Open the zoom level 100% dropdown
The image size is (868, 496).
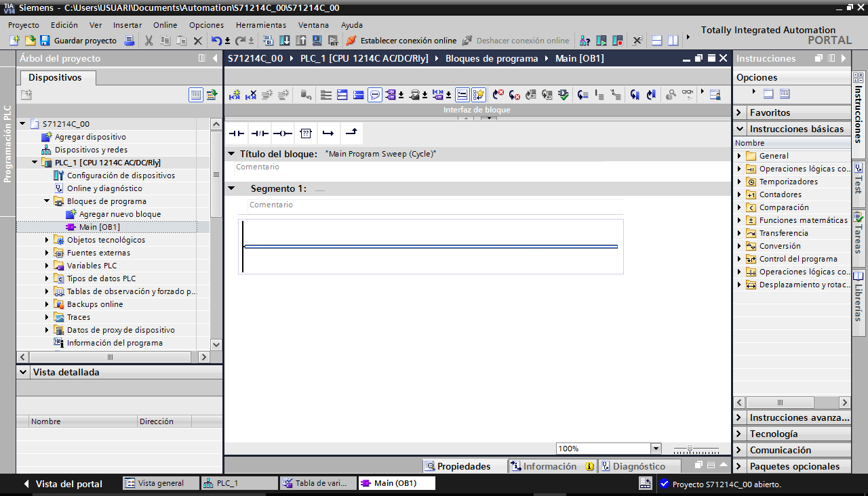[x=655, y=449]
